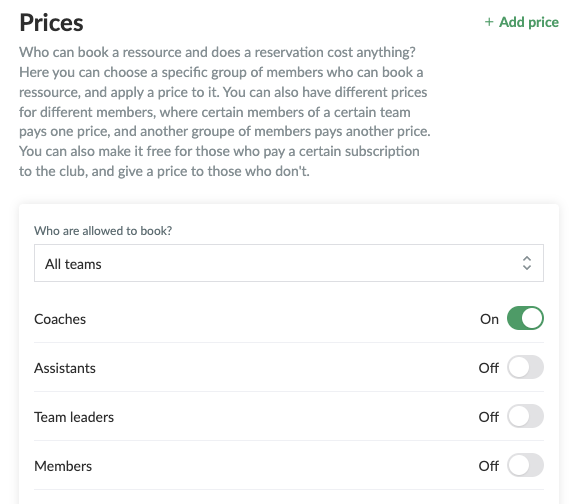Click the Prices section heading
The image size is (586, 504).
(x=52, y=22)
